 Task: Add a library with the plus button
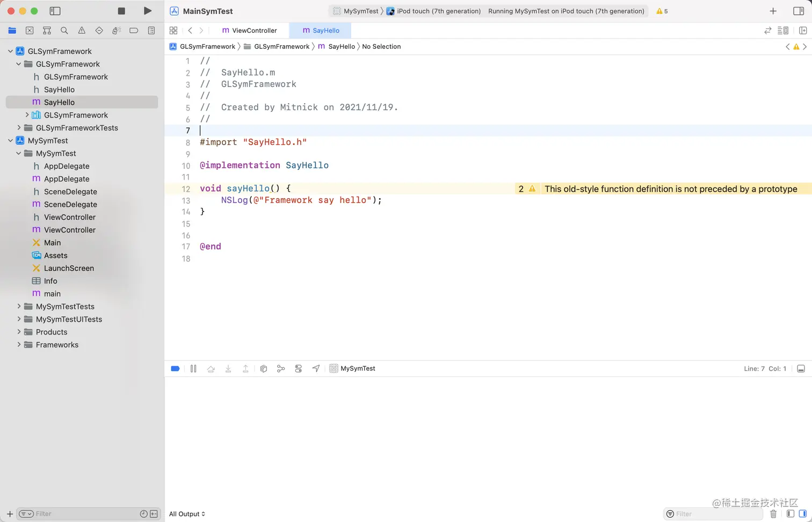coord(773,11)
